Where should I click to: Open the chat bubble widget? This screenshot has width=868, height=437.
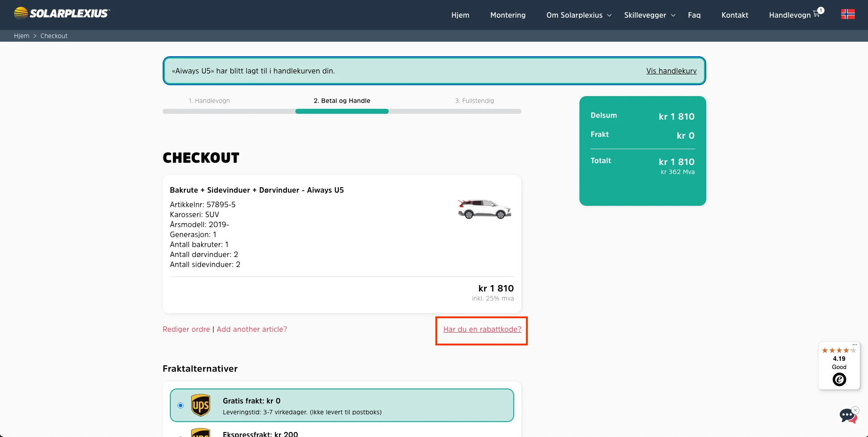pos(848,415)
